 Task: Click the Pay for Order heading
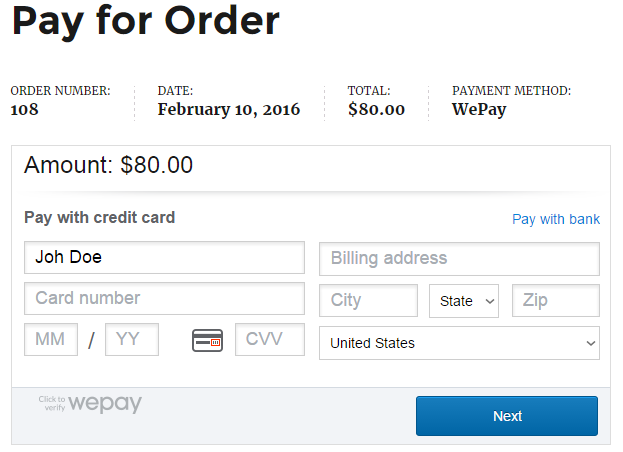pyautogui.click(x=146, y=22)
